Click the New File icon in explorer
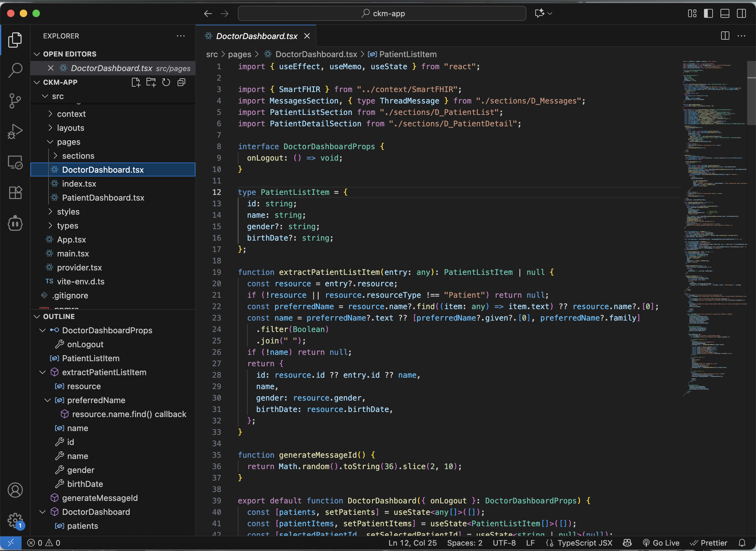 pyautogui.click(x=136, y=83)
